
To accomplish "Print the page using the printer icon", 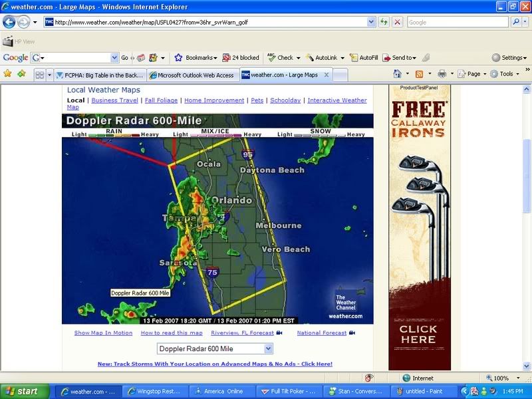I will (442, 74).
